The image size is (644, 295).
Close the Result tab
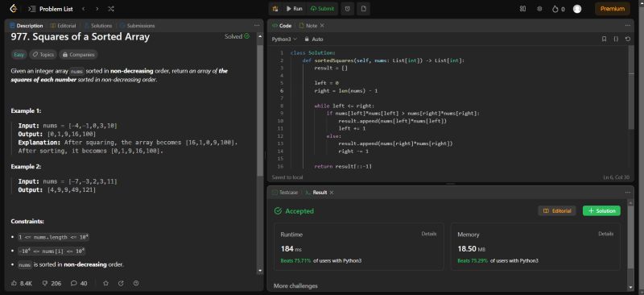332,192
